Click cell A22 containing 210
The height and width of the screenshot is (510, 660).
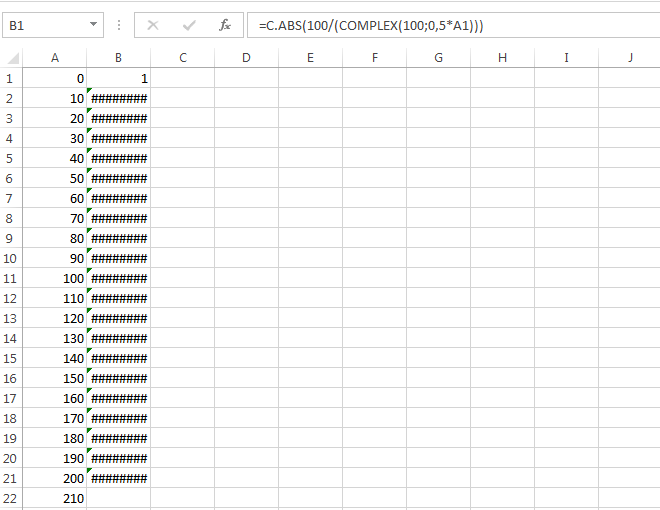click(x=55, y=498)
